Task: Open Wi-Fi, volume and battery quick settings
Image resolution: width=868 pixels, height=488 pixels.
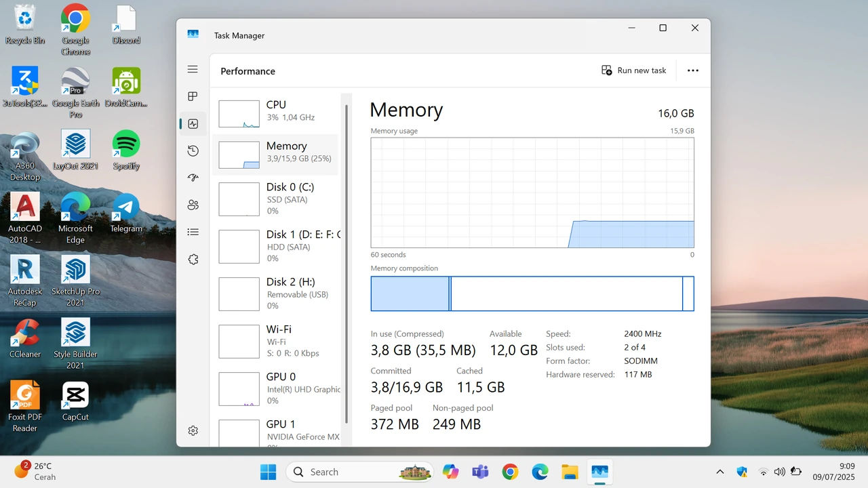Action: point(780,472)
